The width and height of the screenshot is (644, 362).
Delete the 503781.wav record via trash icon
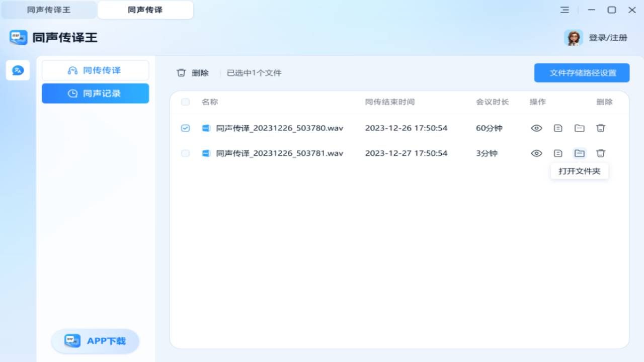pyautogui.click(x=601, y=153)
